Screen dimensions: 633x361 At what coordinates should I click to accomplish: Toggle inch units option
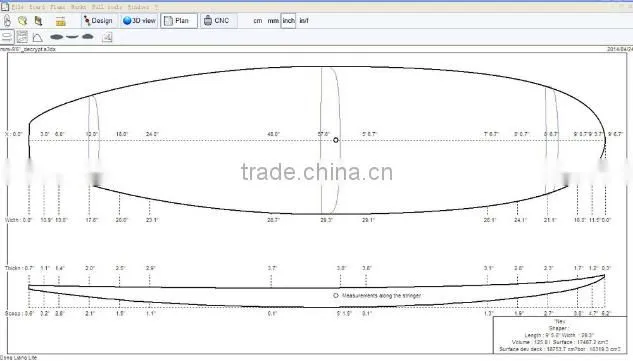pyautogui.click(x=288, y=20)
